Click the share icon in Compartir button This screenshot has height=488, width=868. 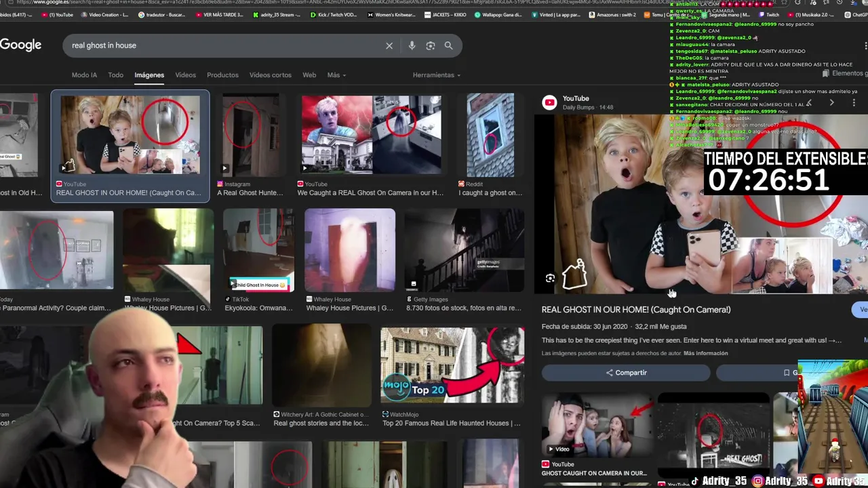coord(609,373)
